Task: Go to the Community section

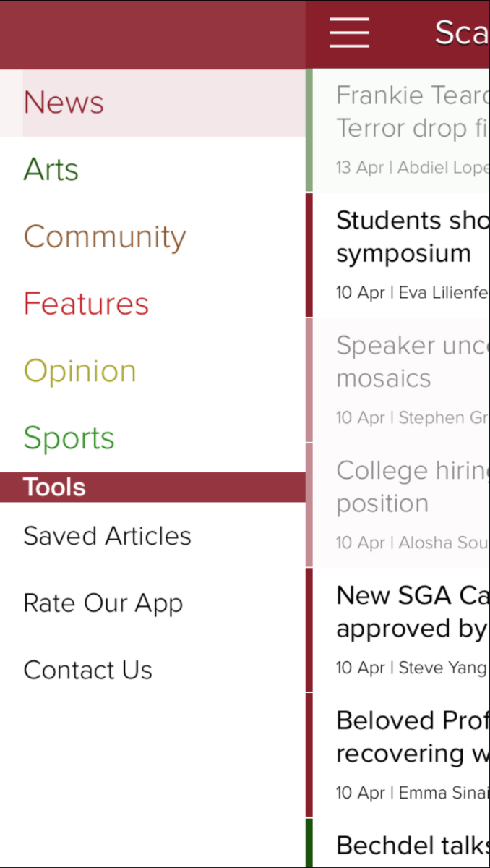Action: point(105,237)
